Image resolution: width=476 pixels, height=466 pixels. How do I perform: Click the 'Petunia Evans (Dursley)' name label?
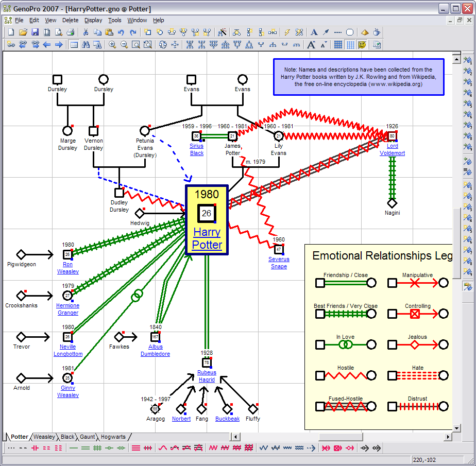coord(145,148)
